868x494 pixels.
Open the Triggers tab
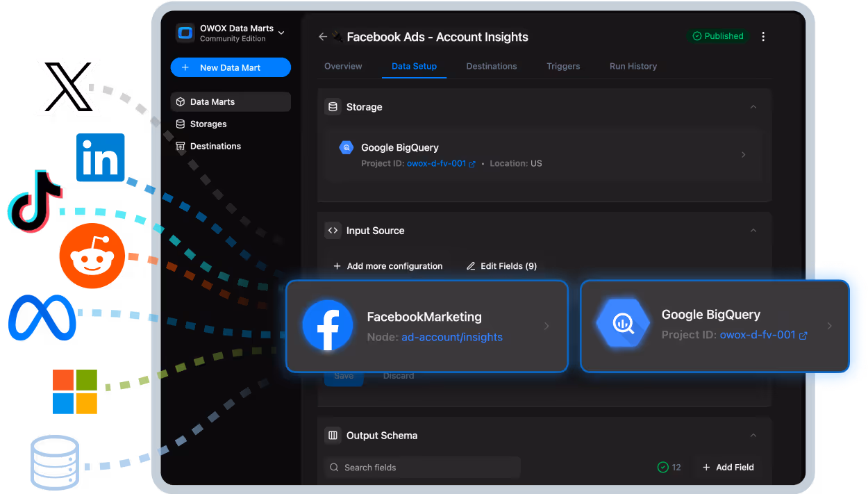point(563,66)
